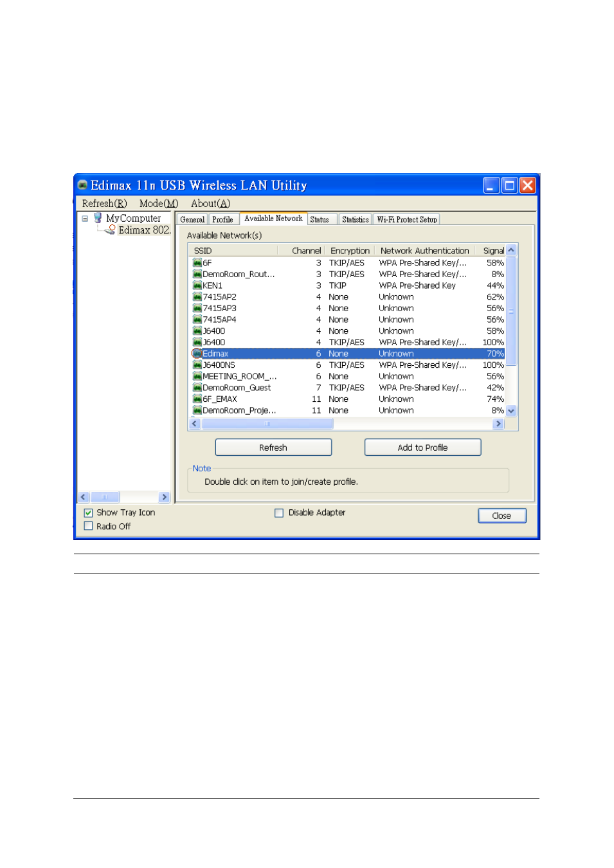The image size is (614, 868).
Task: Click the icon beside J6400 with None encryption
Action: point(197,331)
